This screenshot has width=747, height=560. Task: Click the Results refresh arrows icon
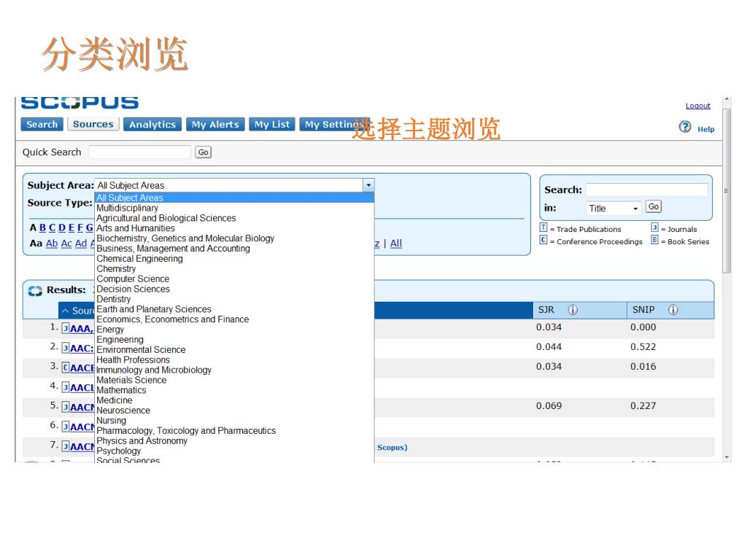point(35,290)
